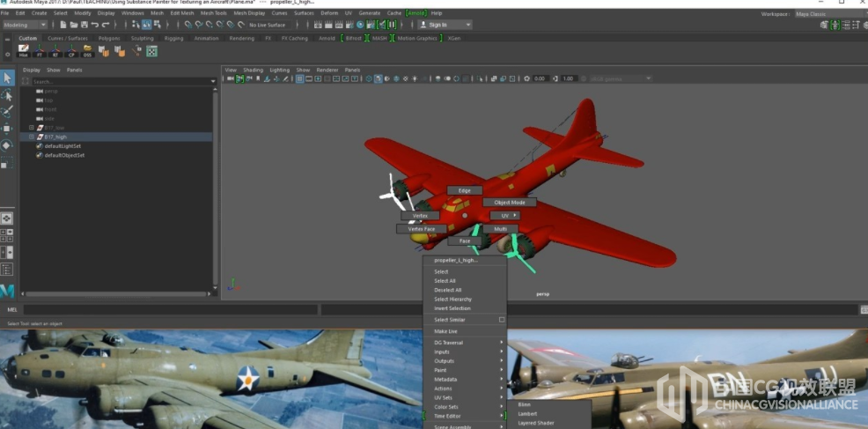Open the Outliner layout button in toolbox
This screenshot has height=429, width=868.
click(7, 270)
